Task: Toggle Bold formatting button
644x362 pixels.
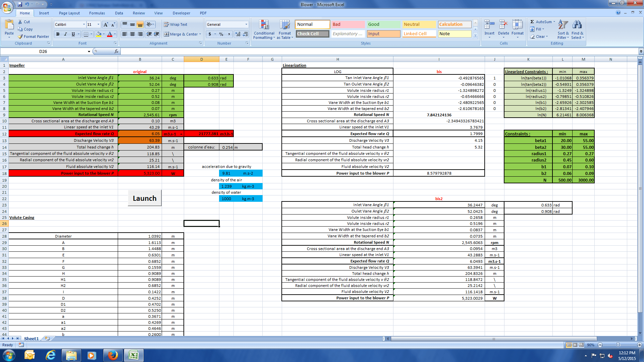Action: pyautogui.click(x=58, y=34)
